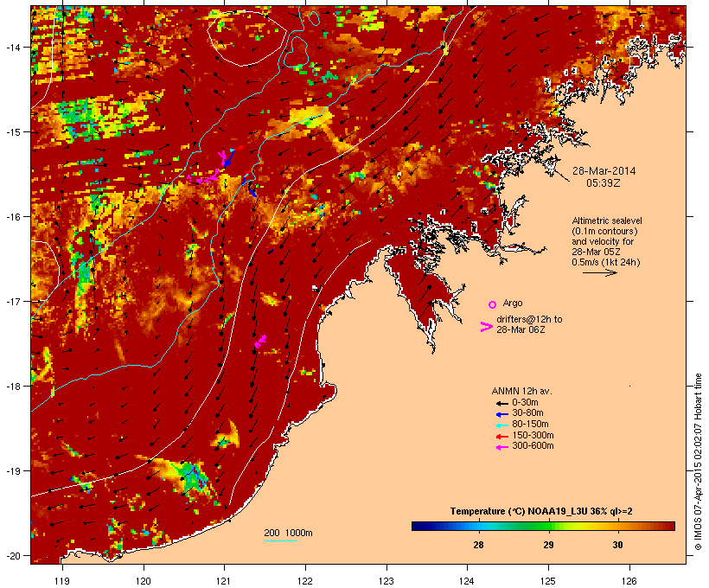
Task: Click the cyan 80-150m legend arrow
Action: (x=501, y=425)
